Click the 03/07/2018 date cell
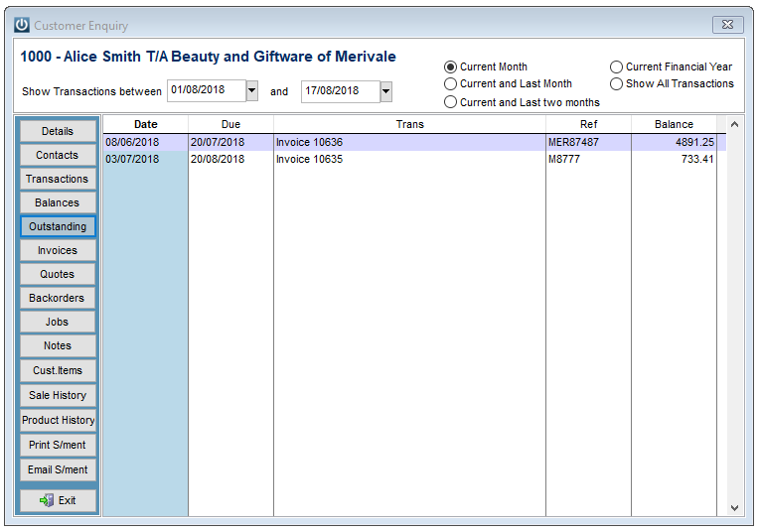The width and height of the screenshot is (759, 532). pos(146,159)
